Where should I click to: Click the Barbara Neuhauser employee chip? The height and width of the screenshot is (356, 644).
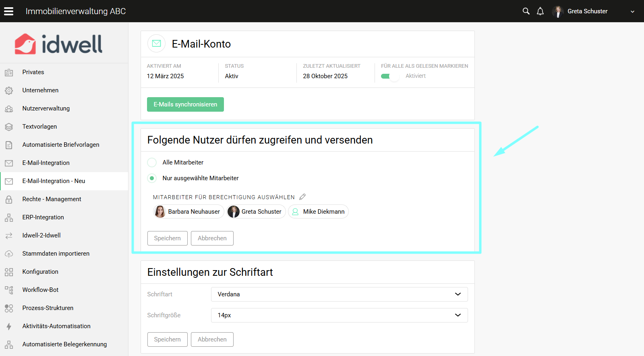[188, 212]
